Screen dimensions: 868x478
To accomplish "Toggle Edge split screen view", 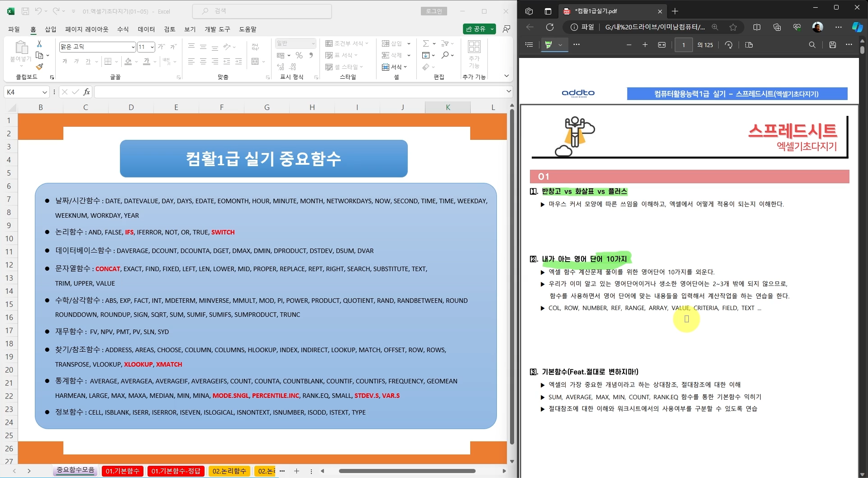I will coord(757,27).
